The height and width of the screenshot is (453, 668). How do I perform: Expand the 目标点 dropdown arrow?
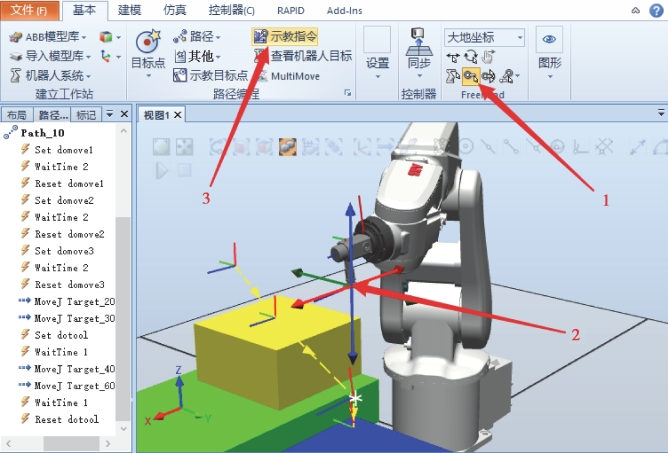[x=148, y=76]
